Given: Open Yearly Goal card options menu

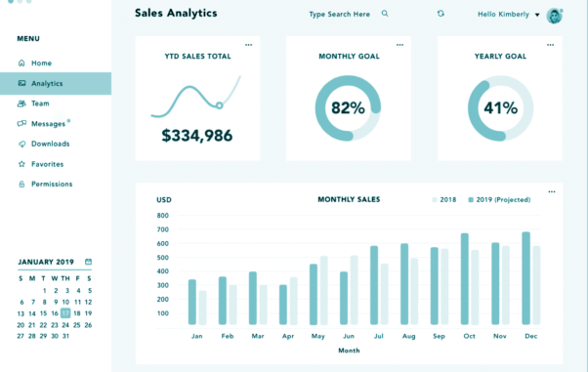Looking at the screenshot, I should 550,45.
